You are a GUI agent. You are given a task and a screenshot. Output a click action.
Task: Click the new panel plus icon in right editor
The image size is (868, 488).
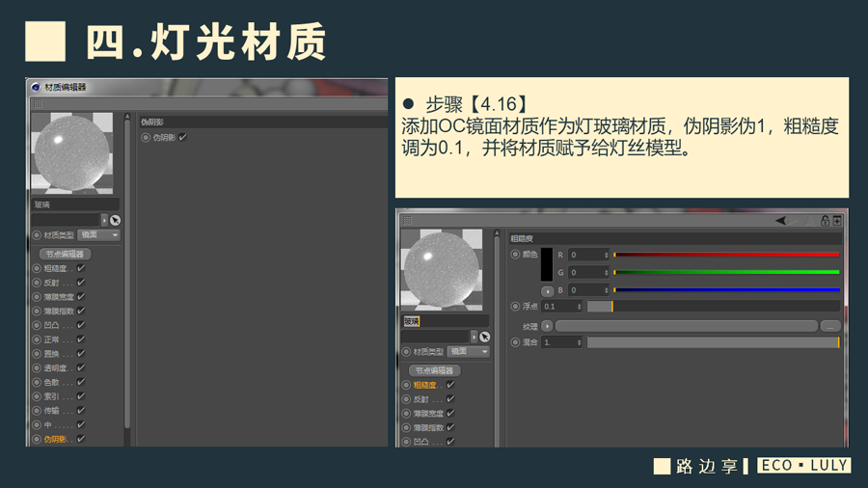pyautogui.click(x=837, y=221)
